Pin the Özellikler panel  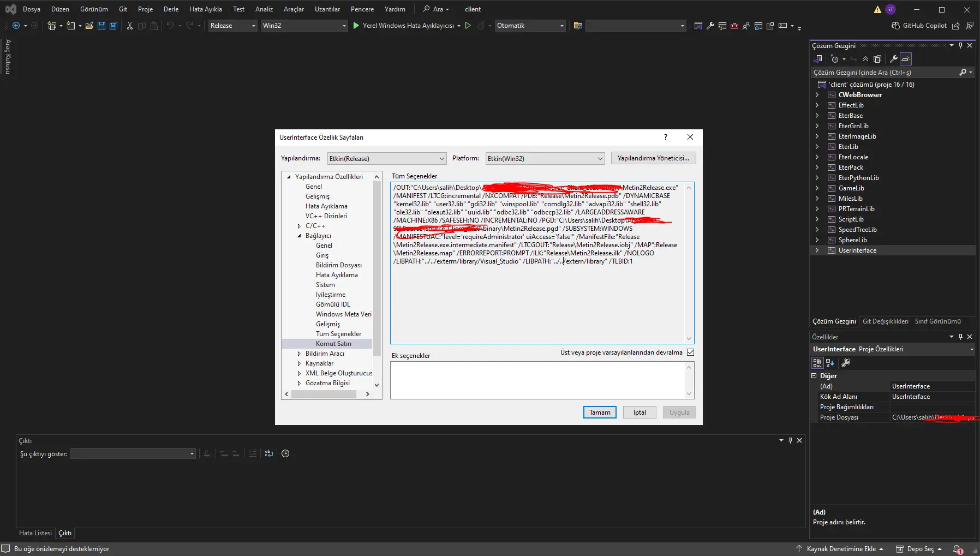[961, 337]
